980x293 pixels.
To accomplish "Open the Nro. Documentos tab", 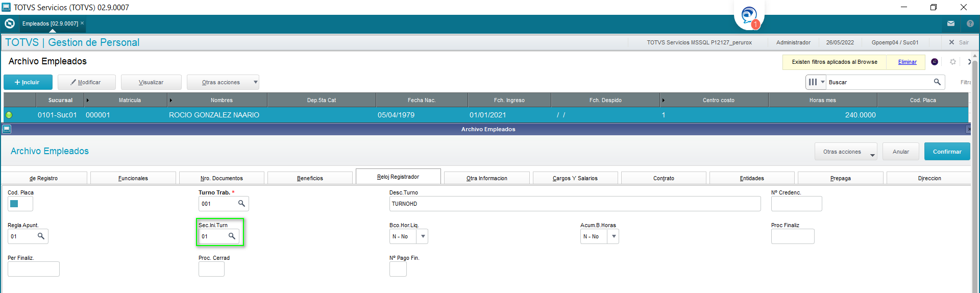I will click(222, 178).
